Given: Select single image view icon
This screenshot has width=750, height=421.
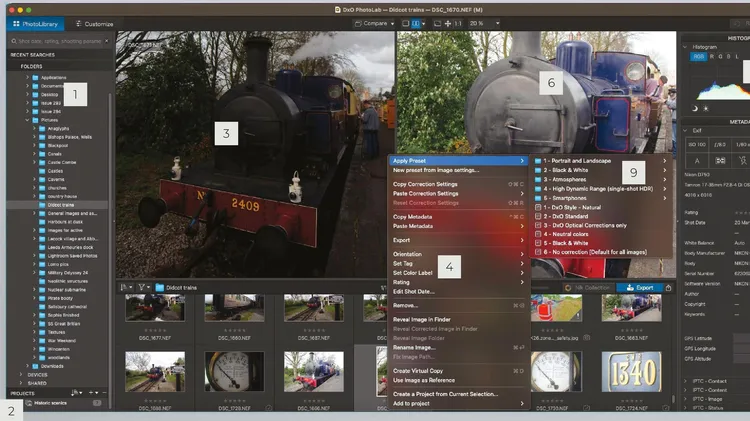Looking at the screenshot, I should coord(406,23).
